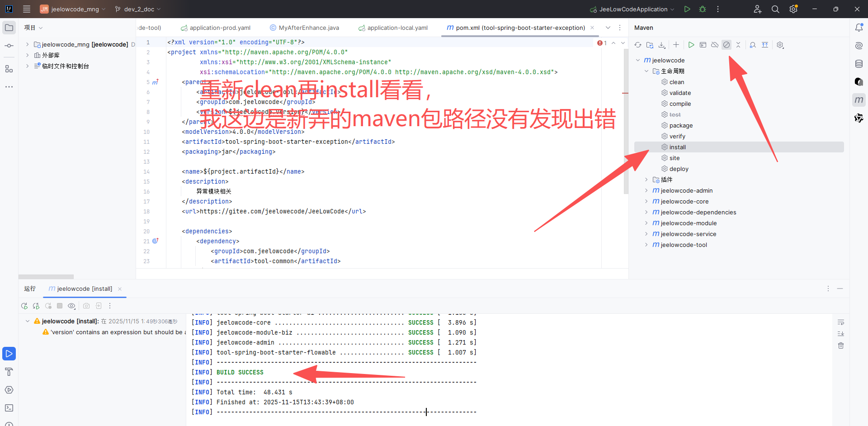868x426 pixels.
Task: Click Execute Maven Goal icon
Action: (703, 45)
